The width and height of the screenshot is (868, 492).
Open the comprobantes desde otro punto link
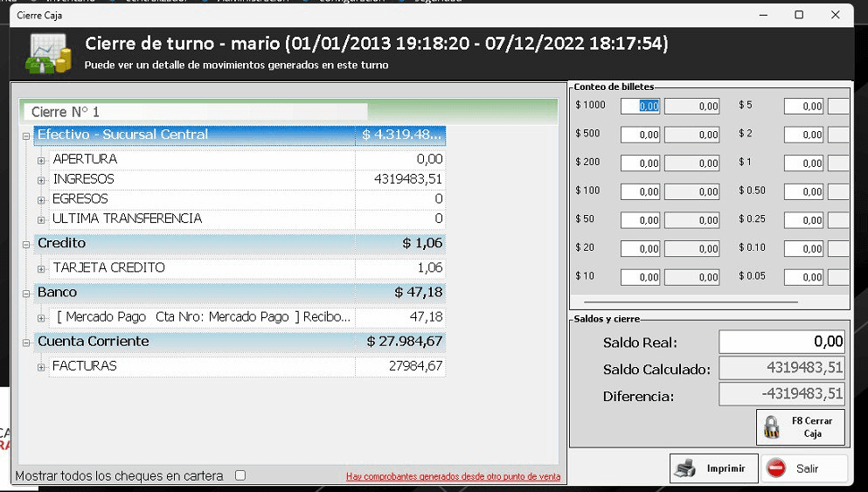pyautogui.click(x=453, y=477)
